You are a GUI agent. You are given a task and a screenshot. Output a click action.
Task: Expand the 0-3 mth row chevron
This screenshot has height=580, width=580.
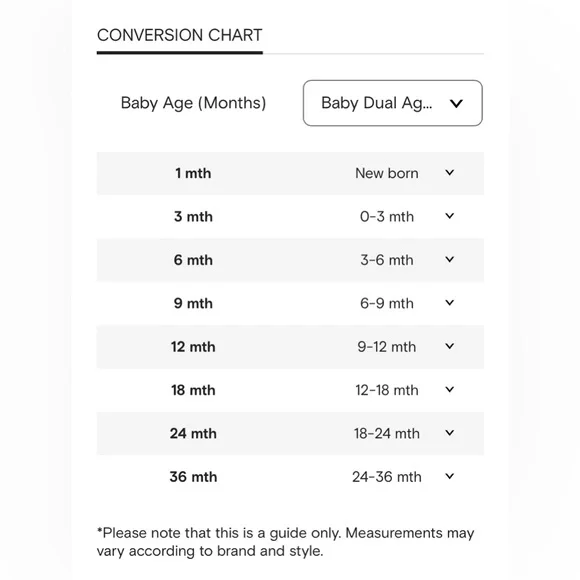(449, 216)
